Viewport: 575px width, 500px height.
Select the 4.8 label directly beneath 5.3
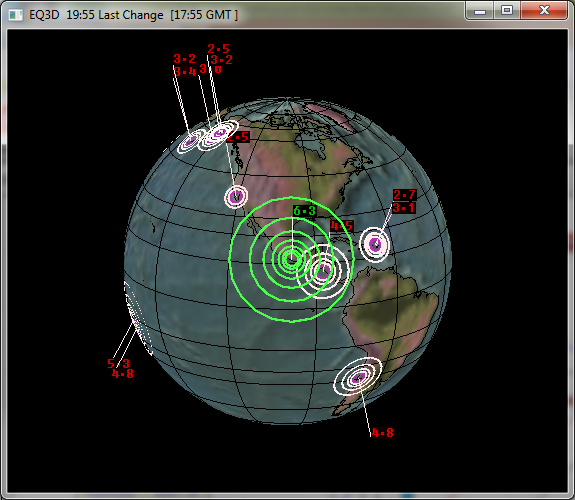pyautogui.click(x=122, y=374)
